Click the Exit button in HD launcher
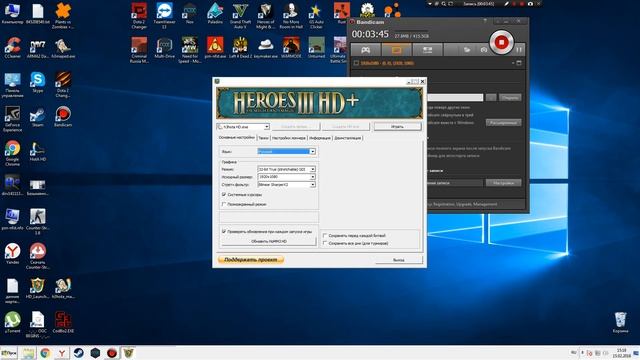Viewport: 640px width, 360px height. click(x=398, y=260)
